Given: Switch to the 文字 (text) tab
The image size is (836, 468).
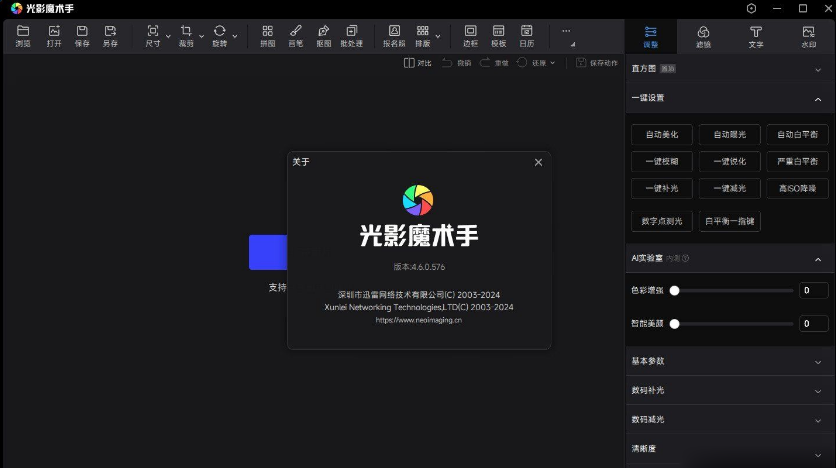Looking at the screenshot, I should tap(755, 36).
